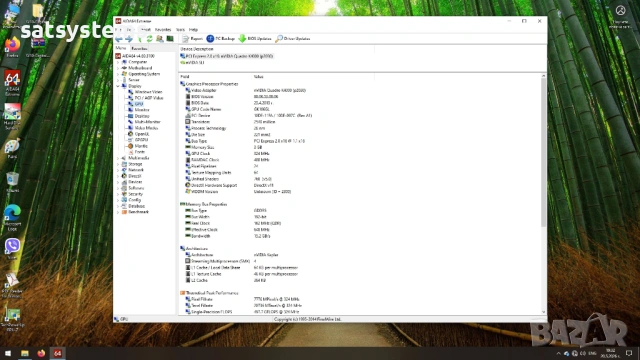Viewport: 640px width, 360px height.
Task: Click scrollbar down arrow in details pane
Action: tap(543, 312)
